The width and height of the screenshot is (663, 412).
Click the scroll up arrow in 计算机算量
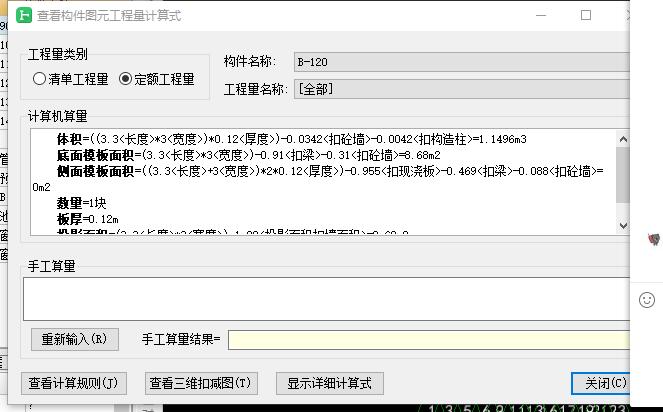coord(623,139)
